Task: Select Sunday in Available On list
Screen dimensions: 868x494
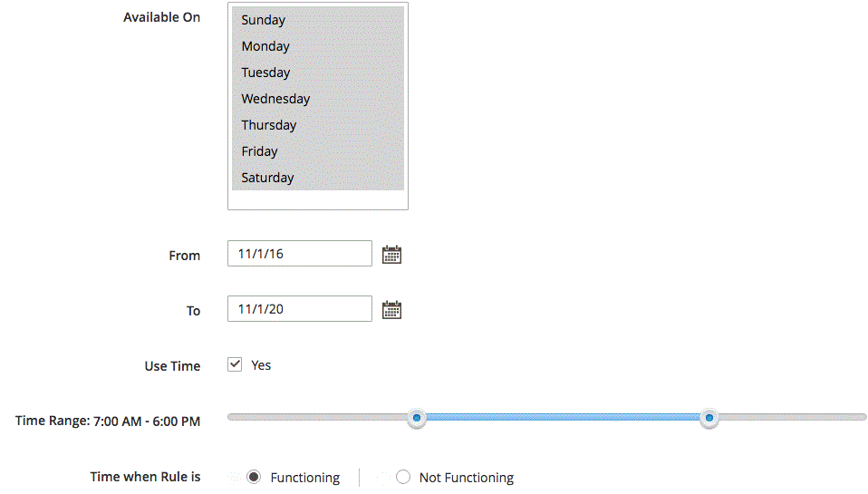Action: pos(318,20)
